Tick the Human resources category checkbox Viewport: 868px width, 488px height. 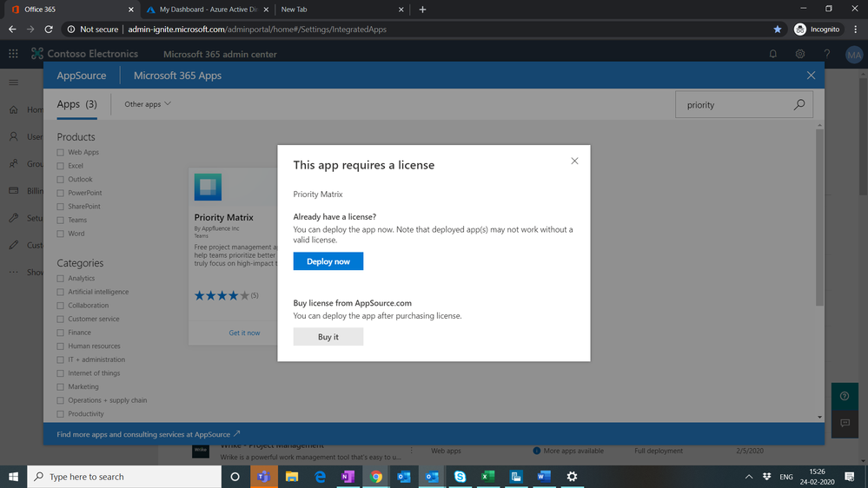[60, 346]
